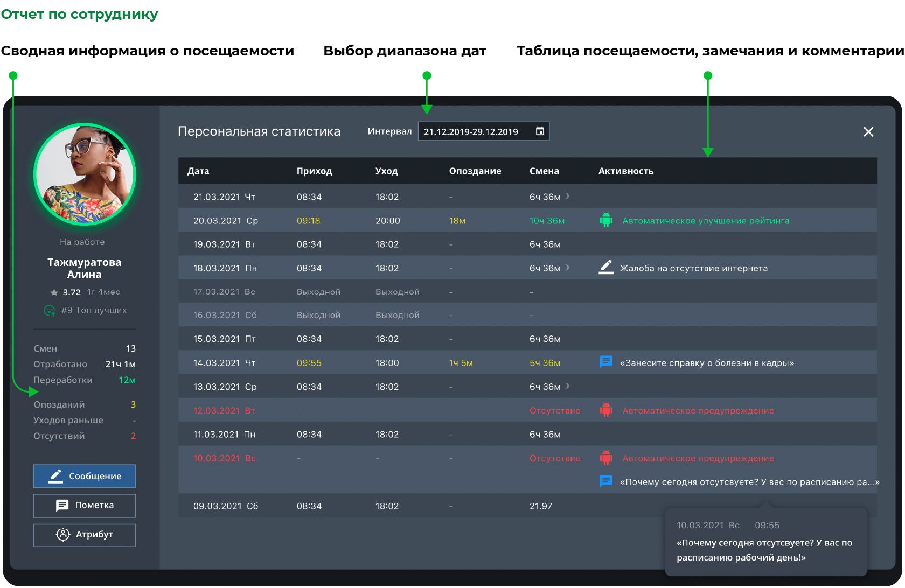The height and width of the screenshot is (588, 905).
Task: Click the #9 Топ лучших badge icon
Action: coord(50,310)
